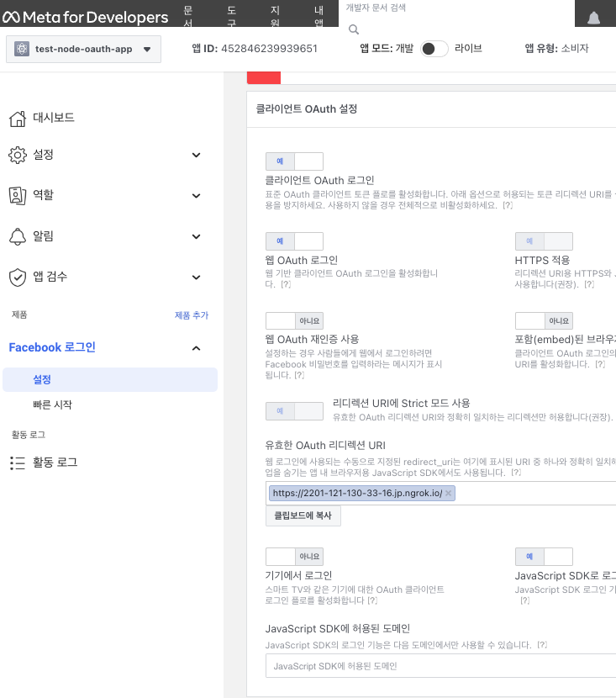Click the roles person-badge icon

pyautogui.click(x=18, y=195)
